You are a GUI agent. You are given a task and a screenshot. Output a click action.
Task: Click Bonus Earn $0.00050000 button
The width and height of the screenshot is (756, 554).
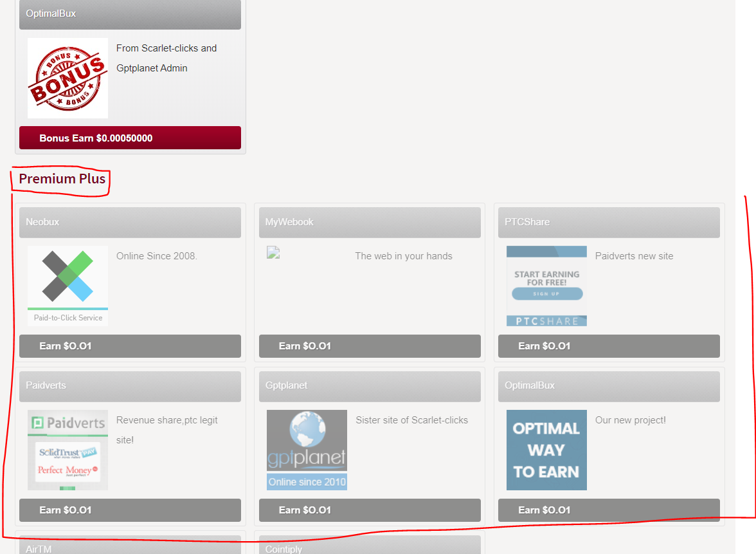[x=130, y=138]
